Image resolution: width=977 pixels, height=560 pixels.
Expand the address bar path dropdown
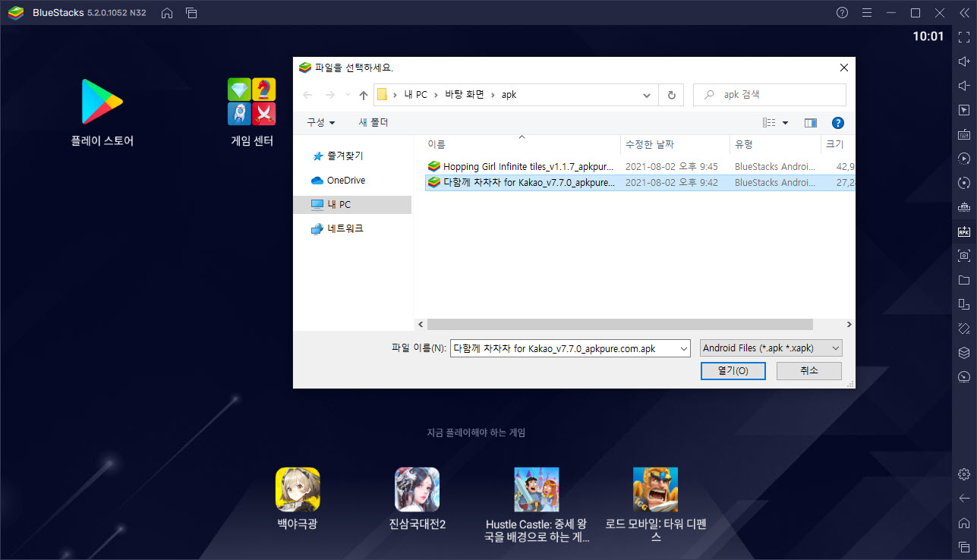click(647, 95)
